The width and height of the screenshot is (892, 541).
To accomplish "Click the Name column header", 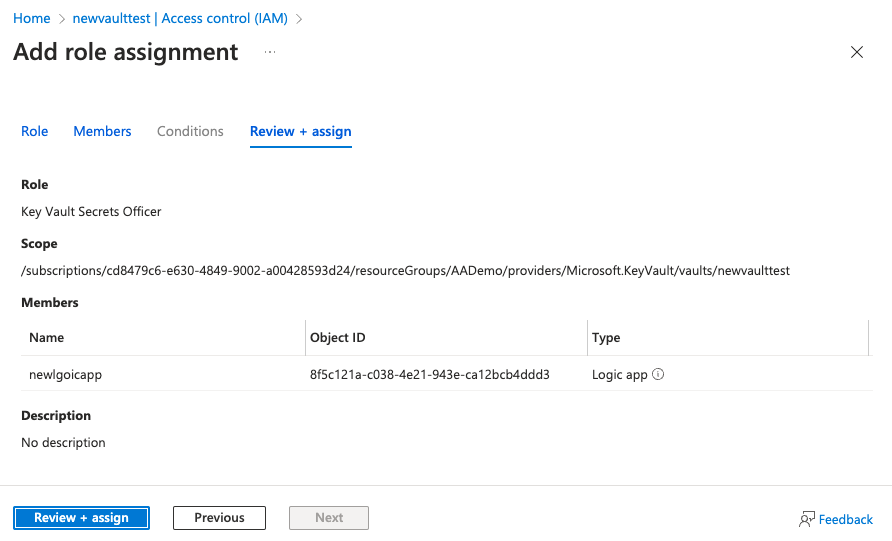I will 47,338.
